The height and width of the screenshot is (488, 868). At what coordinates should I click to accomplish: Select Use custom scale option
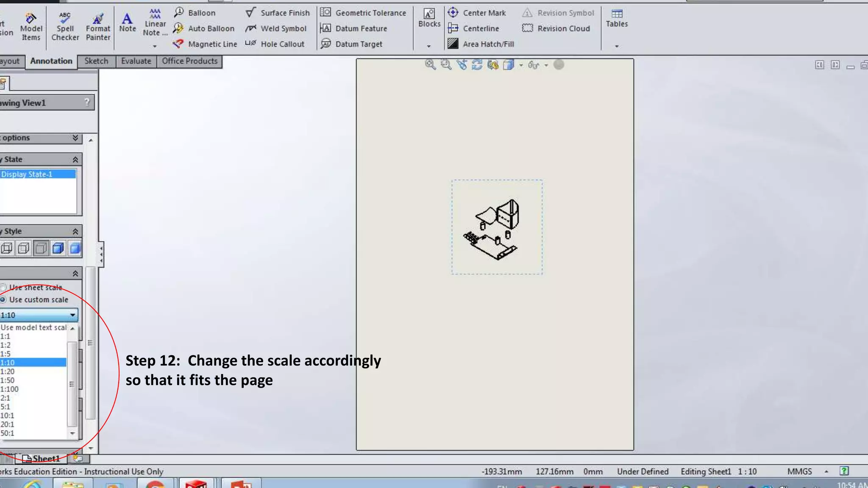tap(34, 299)
